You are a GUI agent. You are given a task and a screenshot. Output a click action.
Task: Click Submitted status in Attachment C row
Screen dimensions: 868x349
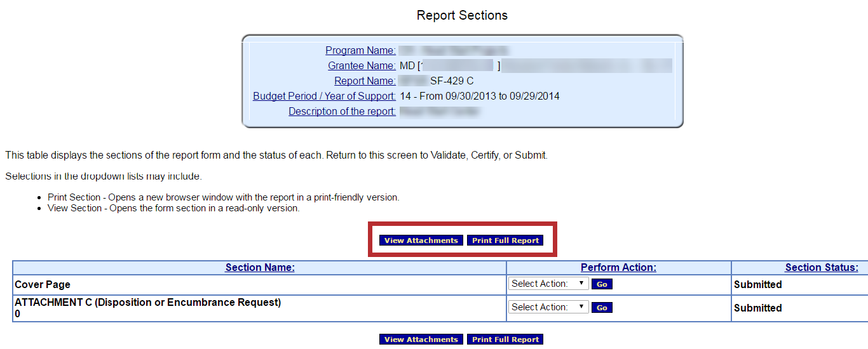[x=757, y=308]
